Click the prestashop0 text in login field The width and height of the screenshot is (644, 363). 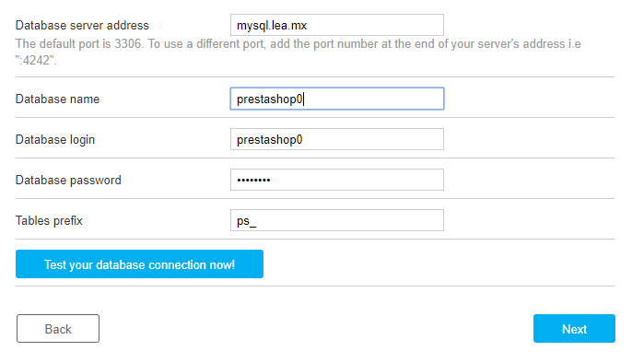pos(269,140)
